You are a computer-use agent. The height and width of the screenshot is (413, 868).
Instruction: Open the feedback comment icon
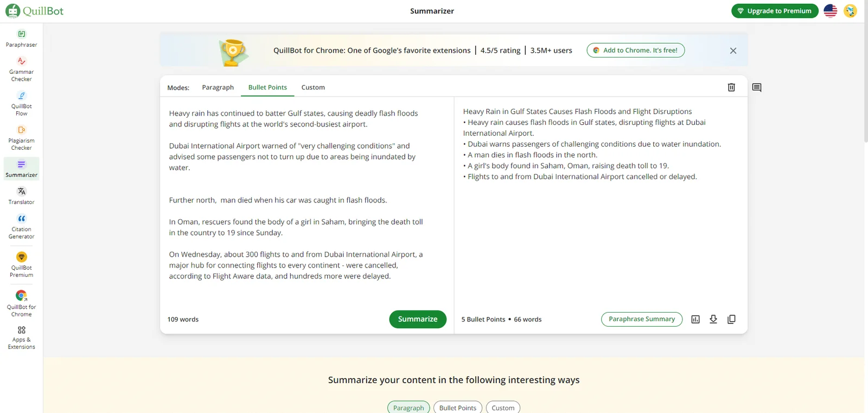pos(757,87)
